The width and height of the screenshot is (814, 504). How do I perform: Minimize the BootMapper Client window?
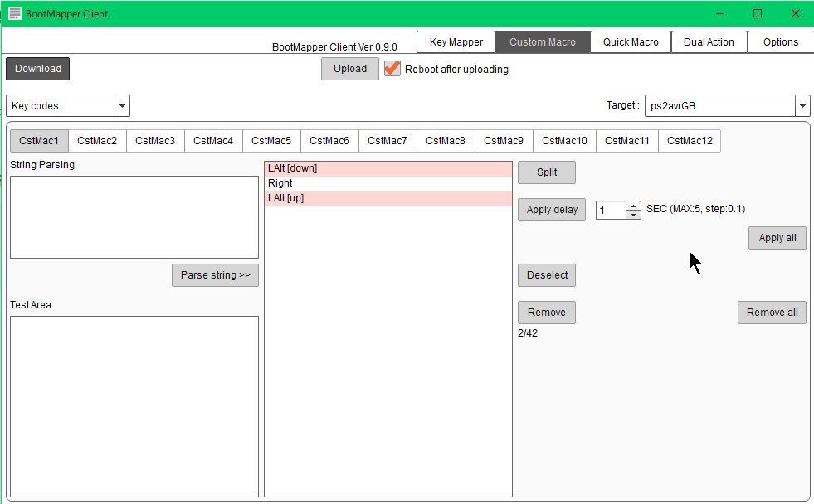pyautogui.click(x=720, y=13)
